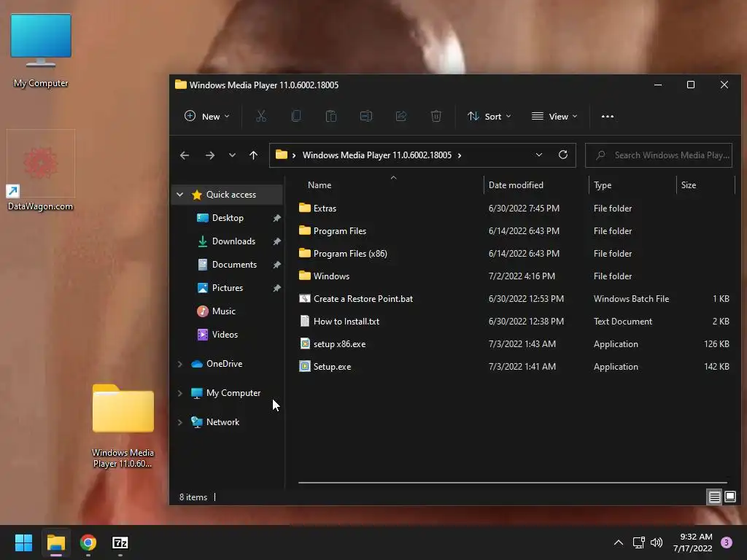Click File Explorer icon on taskbar
The image size is (747, 560).
click(x=56, y=542)
